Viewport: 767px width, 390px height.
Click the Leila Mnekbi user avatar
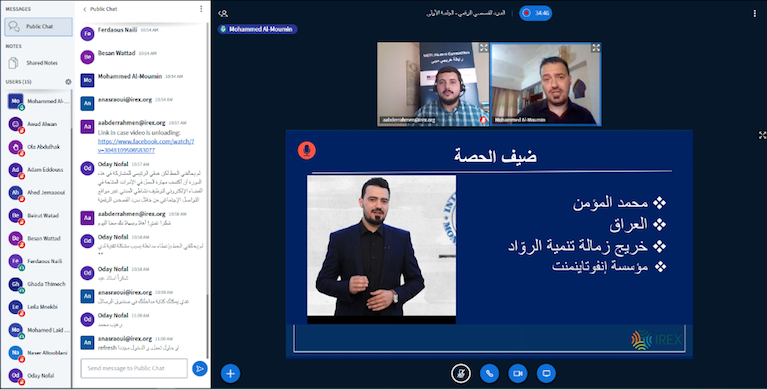pyautogui.click(x=16, y=307)
